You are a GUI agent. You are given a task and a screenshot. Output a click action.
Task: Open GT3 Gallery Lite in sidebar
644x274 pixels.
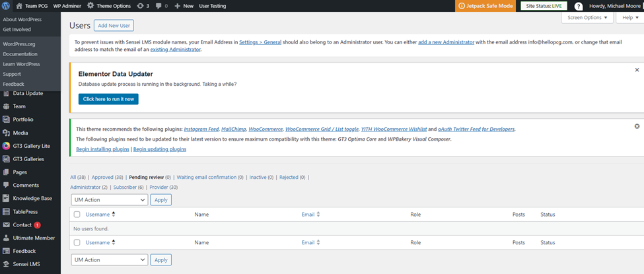point(30,145)
